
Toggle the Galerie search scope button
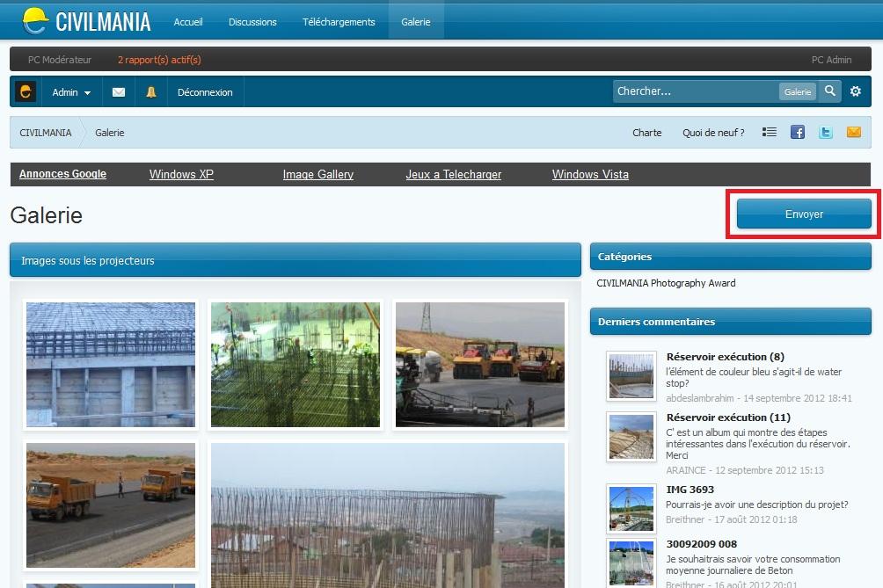coord(798,91)
